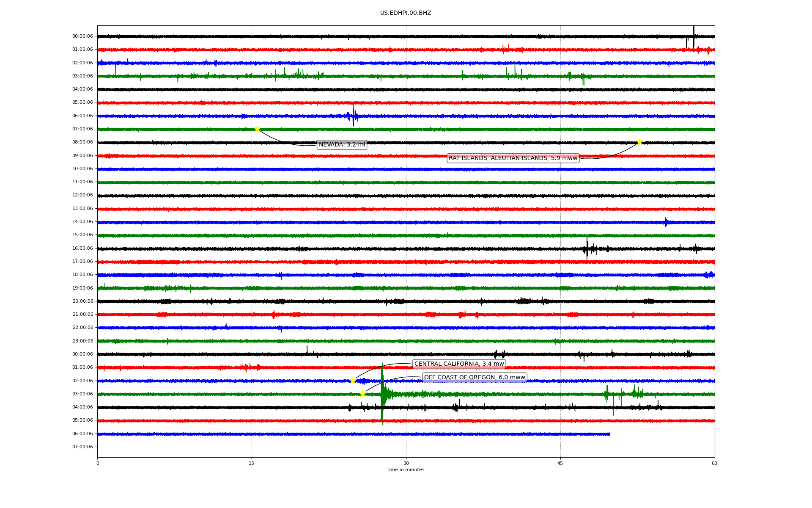Image resolution: width=812 pixels, height=508 pixels.
Task: Click the 15 minute x-axis tick label
Action: tap(252, 463)
